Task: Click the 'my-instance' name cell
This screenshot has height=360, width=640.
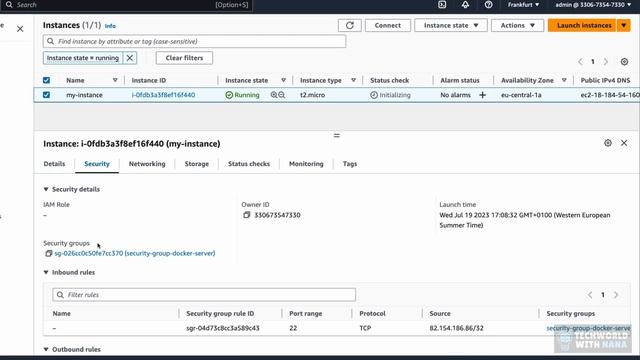Action: 84,95
